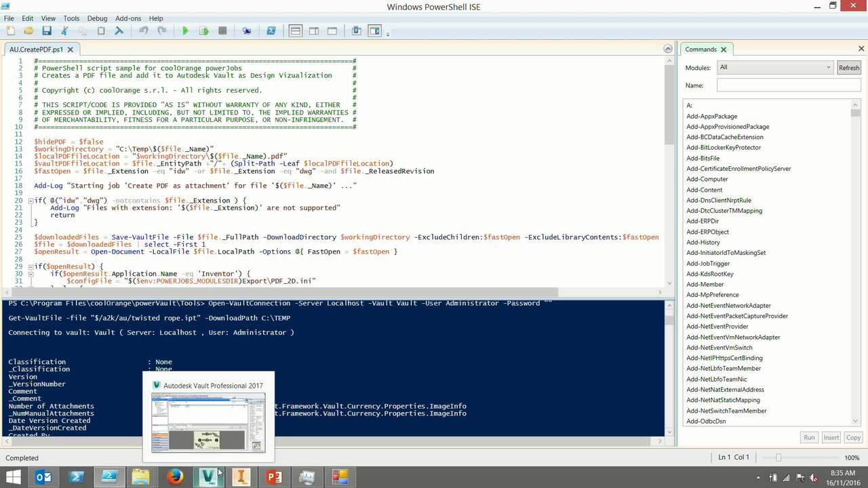
Task: Toggle Show Script Pane Top layout
Action: pos(295,31)
